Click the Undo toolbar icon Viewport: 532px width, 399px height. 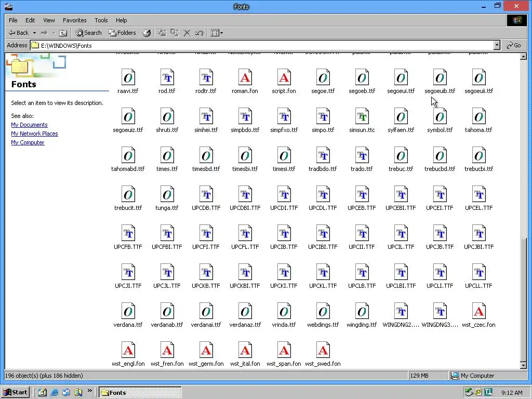199,33
